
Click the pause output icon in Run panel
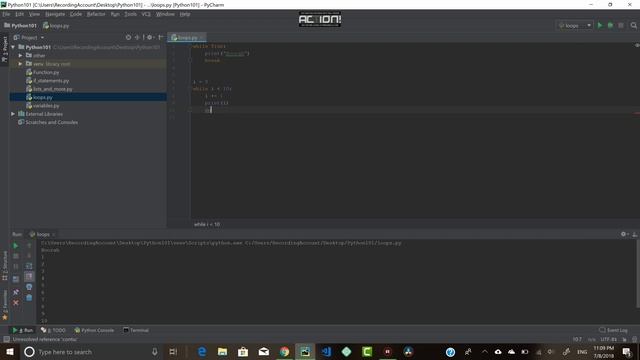click(x=16, y=266)
